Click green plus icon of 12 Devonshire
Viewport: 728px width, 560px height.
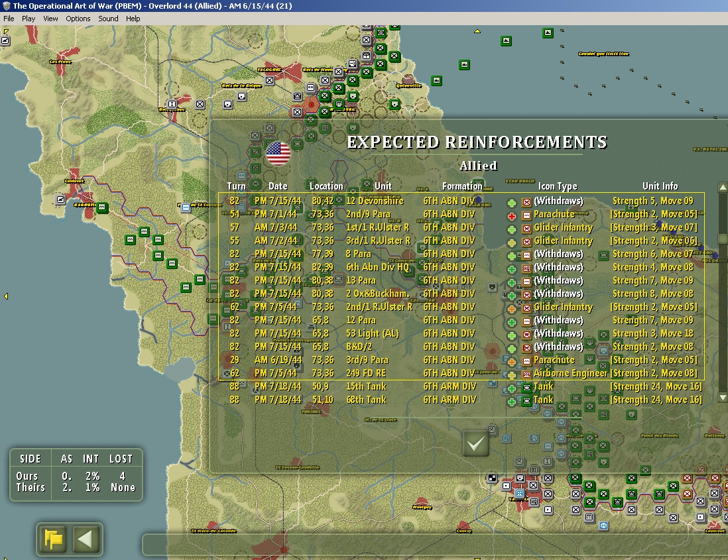512,203
